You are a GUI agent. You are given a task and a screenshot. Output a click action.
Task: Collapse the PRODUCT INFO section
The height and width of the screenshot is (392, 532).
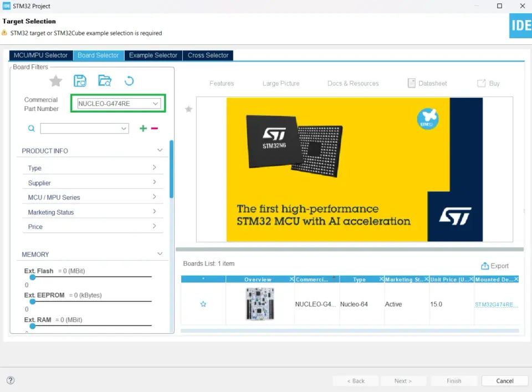[x=160, y=150]
